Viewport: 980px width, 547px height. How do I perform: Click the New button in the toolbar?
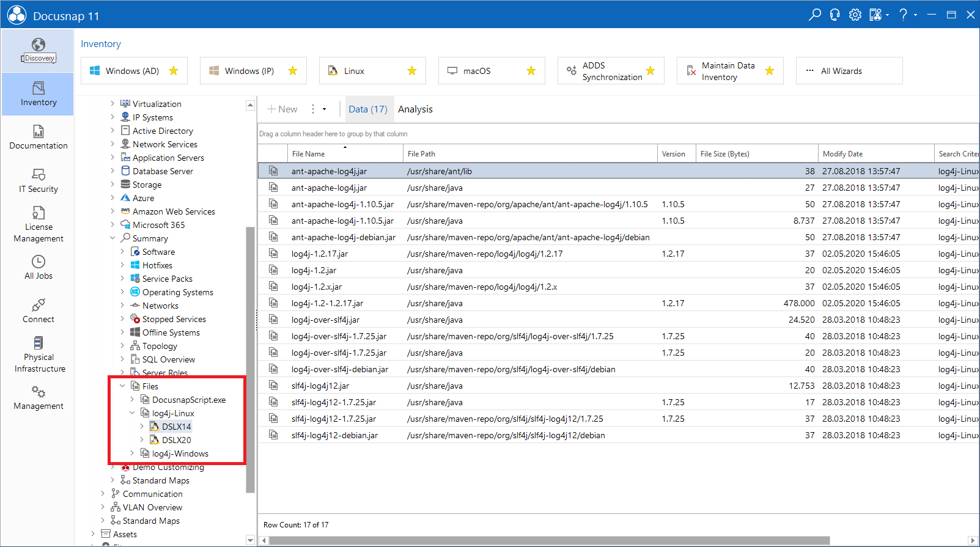(282, 109)
